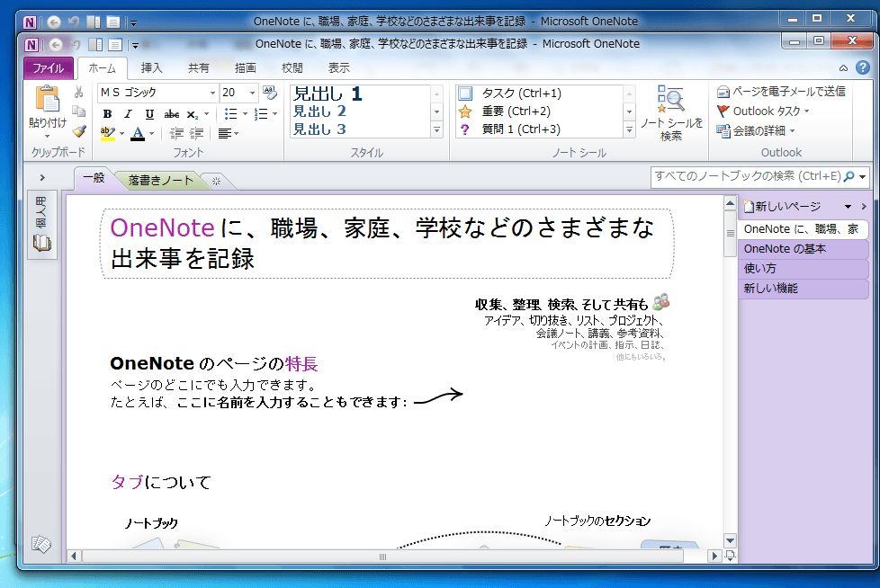
Task: Click the Back arrow in quick access toolbar
Action: (56, 44)
